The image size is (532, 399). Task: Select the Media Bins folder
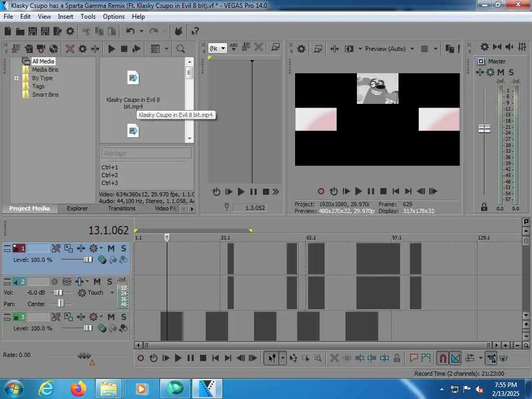(45, 70)
